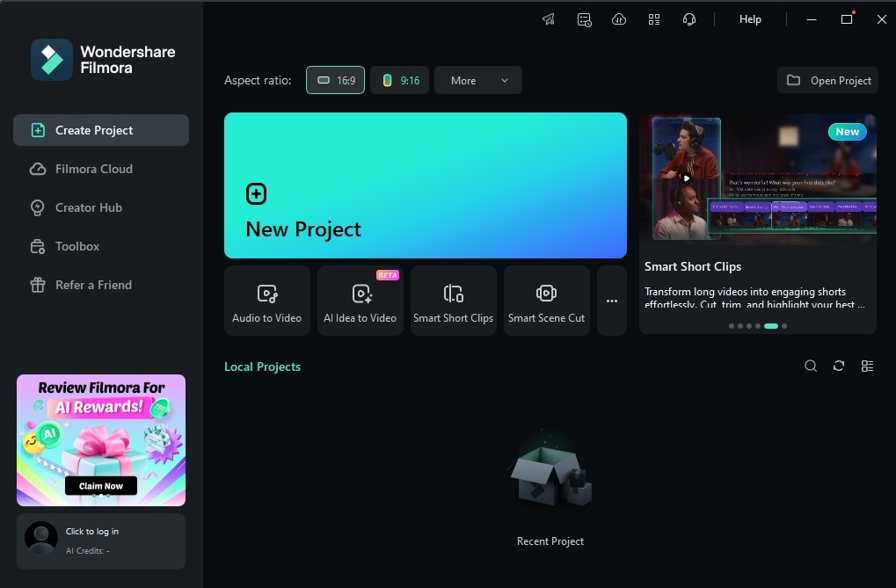
Task: Open the Create Project sidebar tab
Action: [101, 130]
